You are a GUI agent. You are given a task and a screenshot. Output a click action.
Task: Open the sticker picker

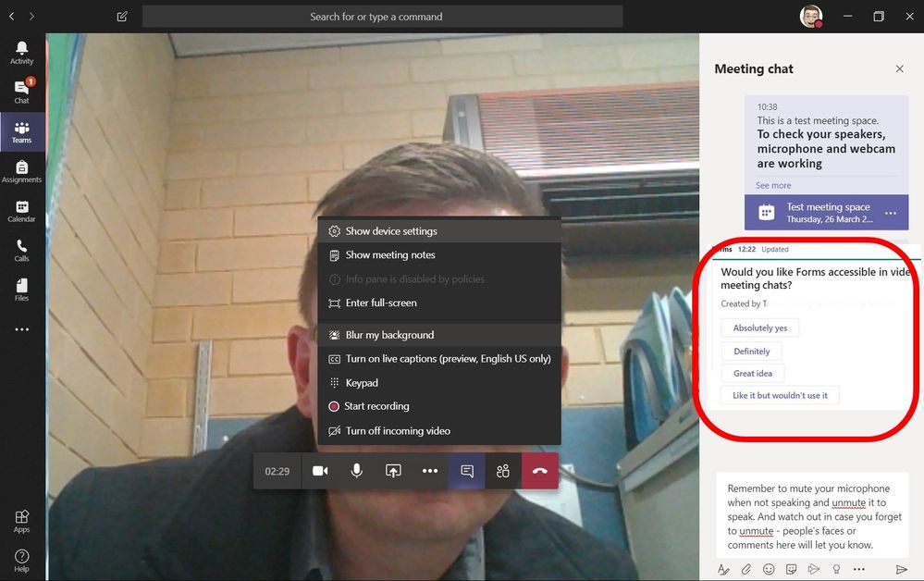coord(791,569)
